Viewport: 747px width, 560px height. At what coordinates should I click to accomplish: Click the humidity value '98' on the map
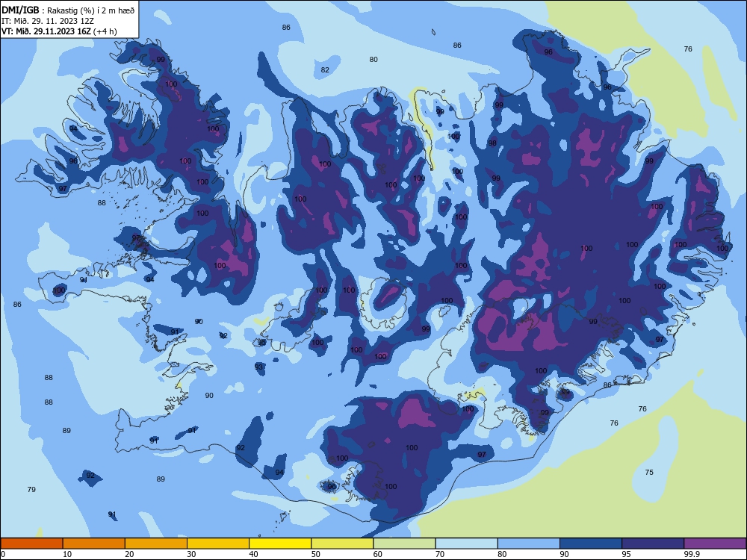point(492,143)
